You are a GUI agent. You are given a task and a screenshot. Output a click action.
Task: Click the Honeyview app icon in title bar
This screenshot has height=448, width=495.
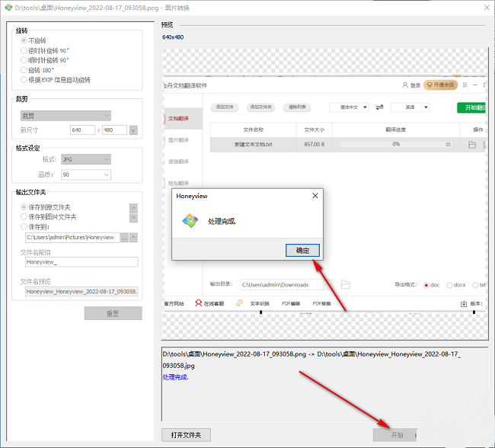[x=8, y=8]
